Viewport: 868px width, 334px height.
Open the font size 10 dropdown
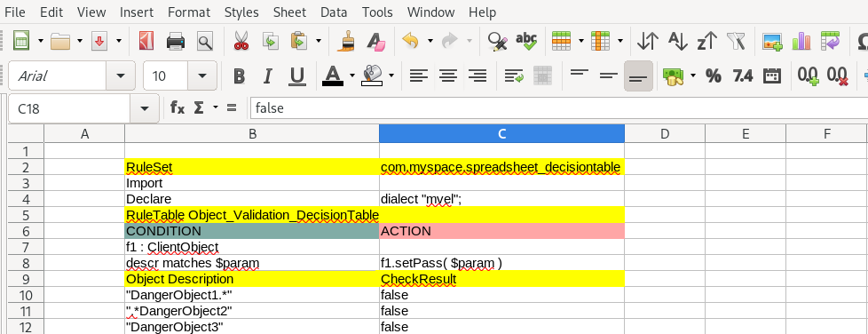[x=202, y=76]
